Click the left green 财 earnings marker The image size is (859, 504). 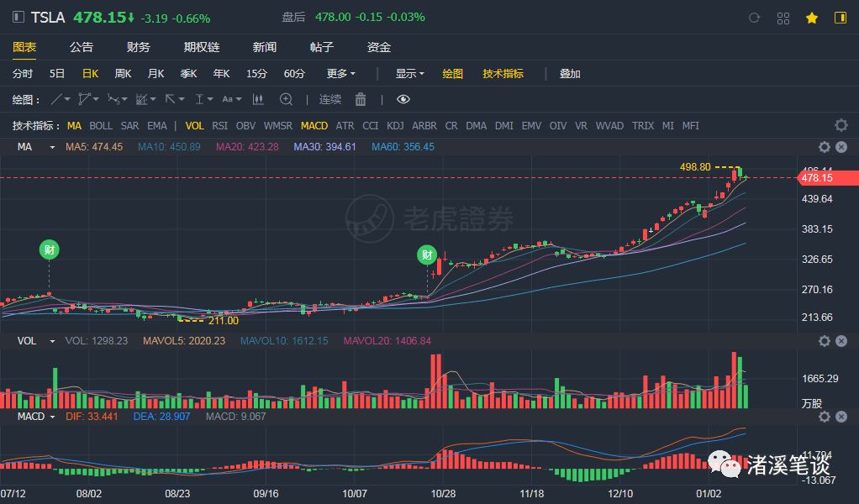tap(50, 250)
